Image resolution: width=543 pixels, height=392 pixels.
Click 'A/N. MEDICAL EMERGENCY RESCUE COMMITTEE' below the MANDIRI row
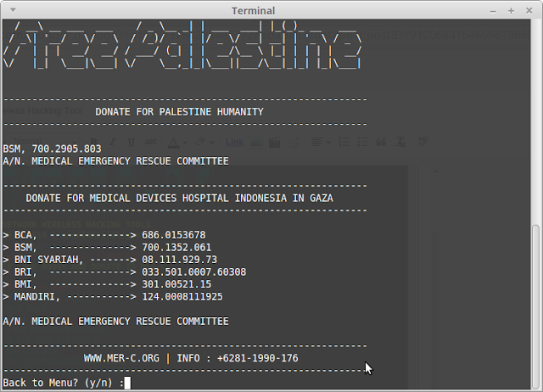pos(115,322)
